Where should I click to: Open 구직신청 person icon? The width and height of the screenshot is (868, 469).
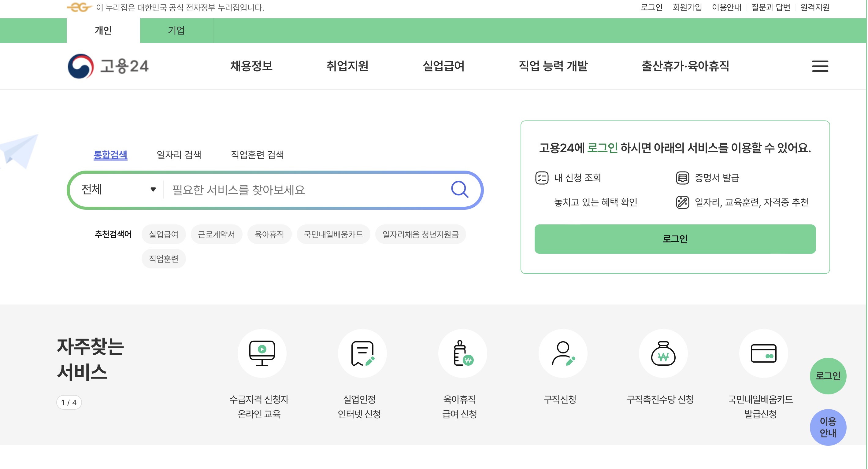pos(562,353)
